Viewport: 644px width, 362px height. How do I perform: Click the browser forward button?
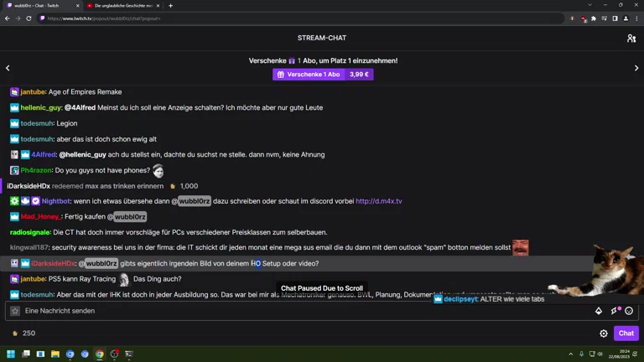coord(18,18)
